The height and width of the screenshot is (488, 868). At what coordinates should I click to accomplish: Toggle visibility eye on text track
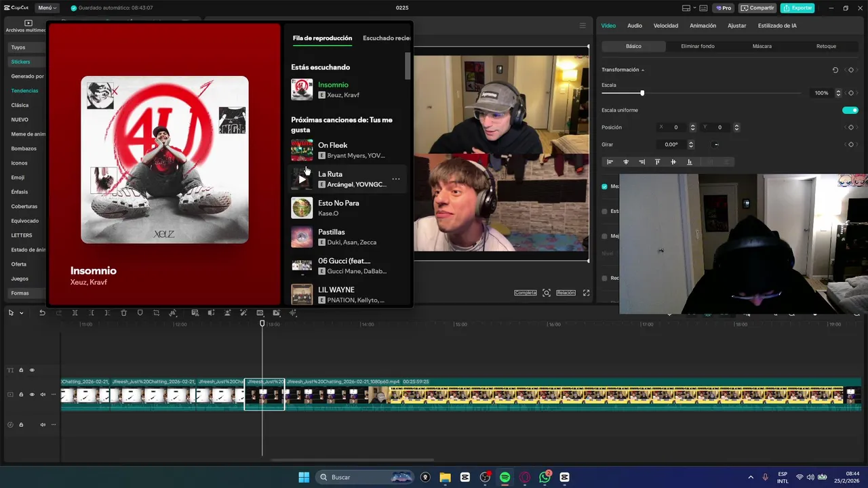[x=31, y=370]
